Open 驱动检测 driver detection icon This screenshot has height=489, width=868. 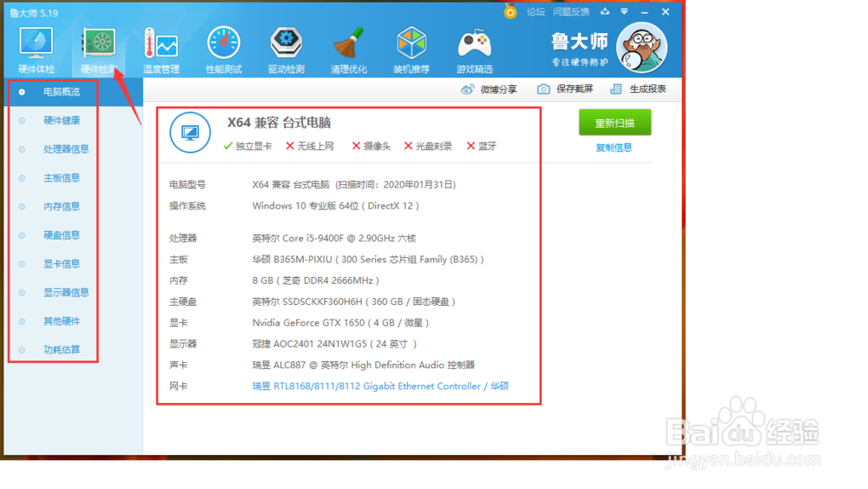coord(286,43)
